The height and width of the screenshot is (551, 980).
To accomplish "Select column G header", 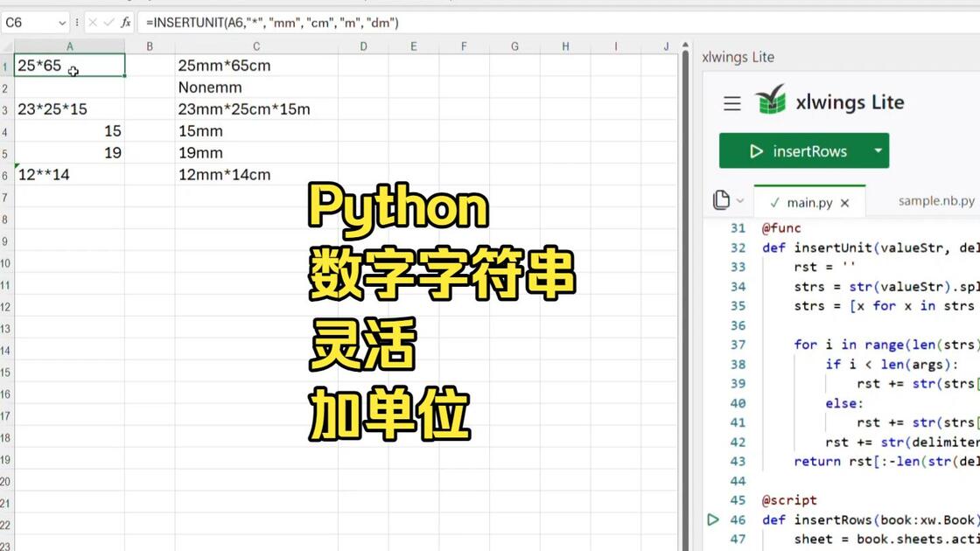I will point(514,46).
